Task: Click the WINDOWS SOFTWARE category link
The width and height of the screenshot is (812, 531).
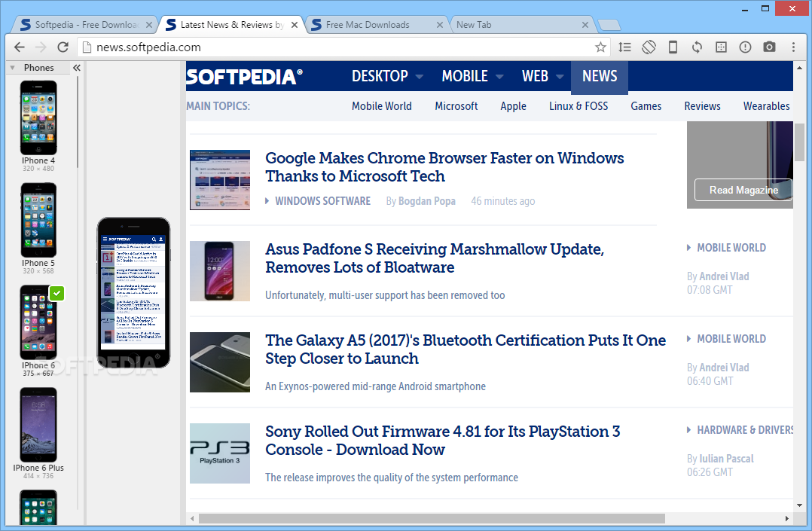Action: coord(322,201)
